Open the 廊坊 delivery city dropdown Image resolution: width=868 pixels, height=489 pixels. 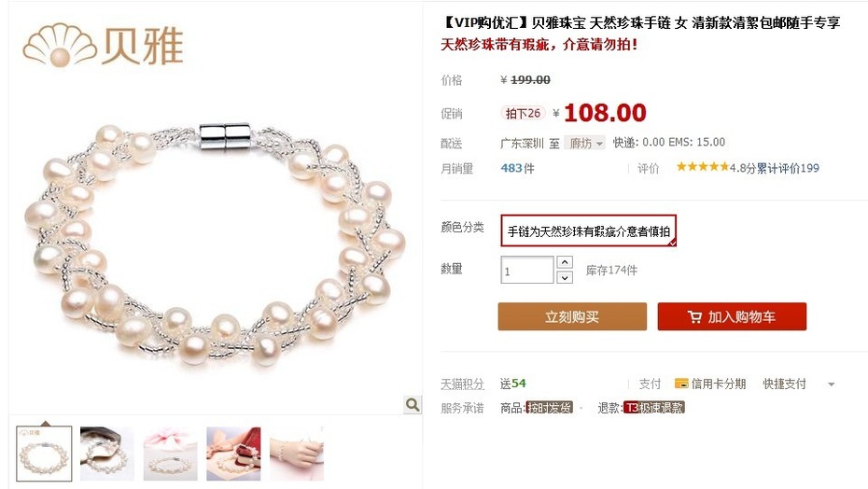point(586,143)
